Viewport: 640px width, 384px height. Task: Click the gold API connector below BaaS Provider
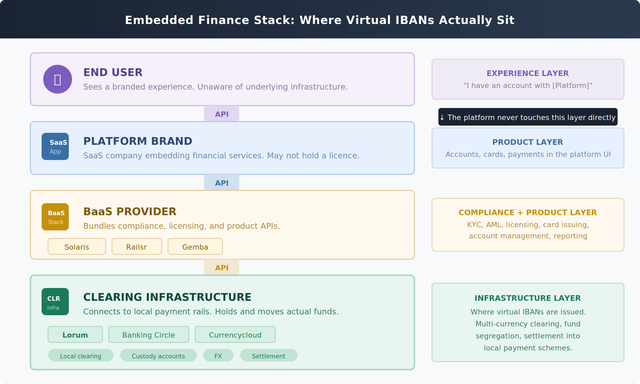click(x=222, y=268)
